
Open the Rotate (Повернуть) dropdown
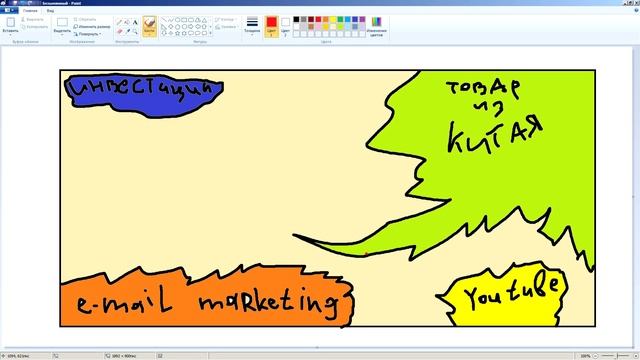coord(87,34)
